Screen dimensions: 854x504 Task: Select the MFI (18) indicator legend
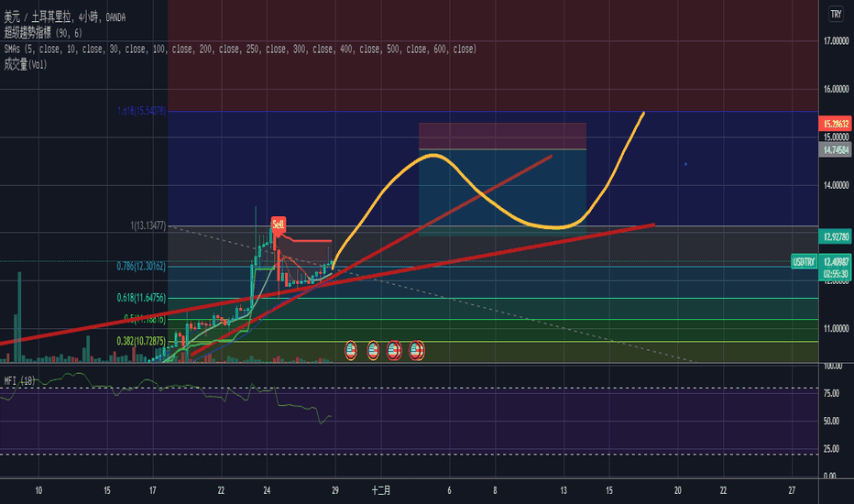pyautogui.click(x=19, y=381)
